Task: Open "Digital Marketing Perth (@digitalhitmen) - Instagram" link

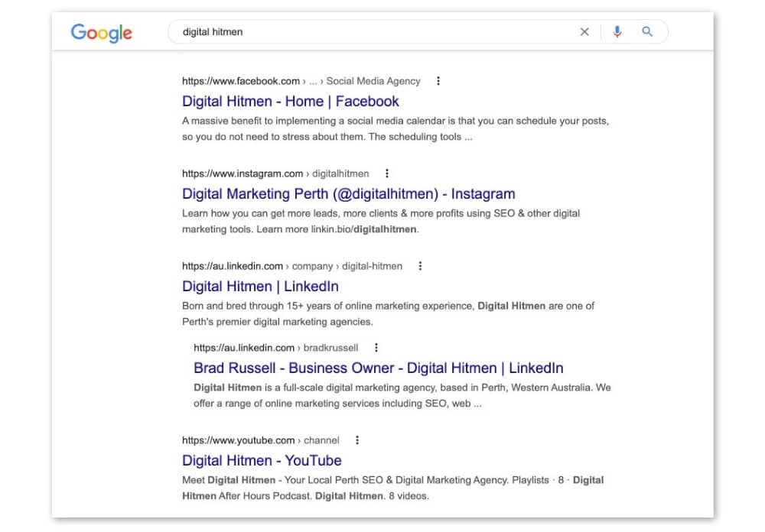Action: click(348, 194)
